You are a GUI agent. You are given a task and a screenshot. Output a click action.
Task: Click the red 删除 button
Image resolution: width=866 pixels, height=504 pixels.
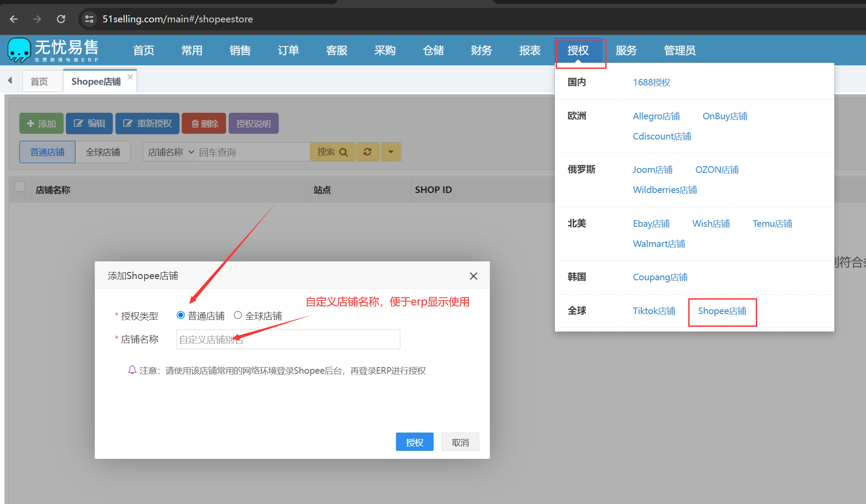coord(204,124)
